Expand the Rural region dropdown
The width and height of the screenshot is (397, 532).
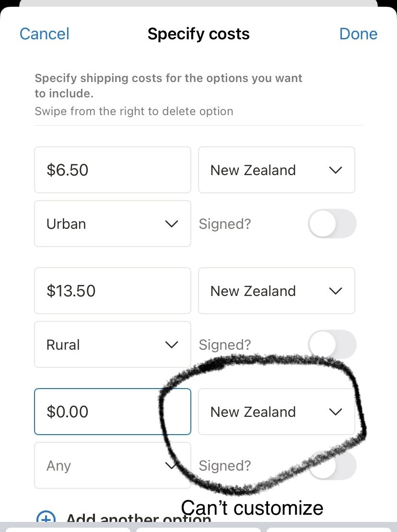[112, 344]
